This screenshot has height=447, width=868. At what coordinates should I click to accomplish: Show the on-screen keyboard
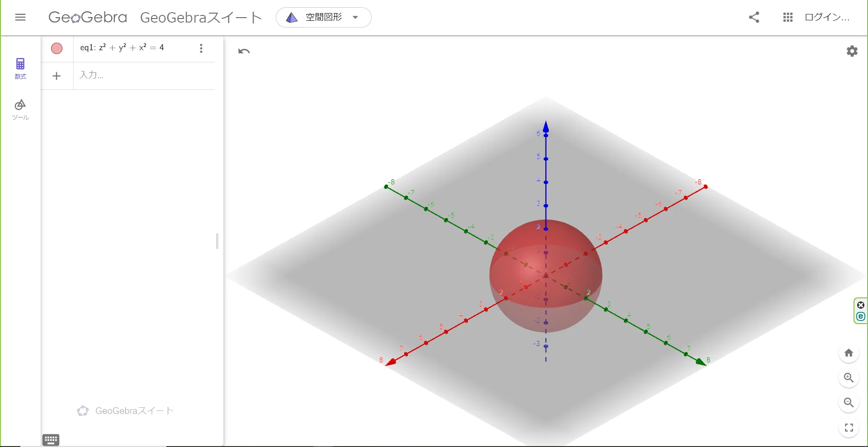[x=51, y=440]
